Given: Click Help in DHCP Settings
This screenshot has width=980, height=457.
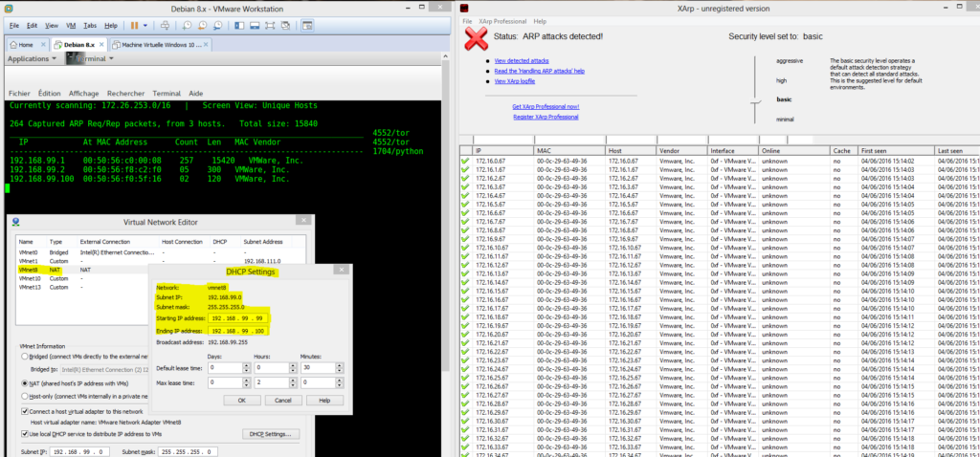Looking at the screenshot, I should (x=324, y=401).
